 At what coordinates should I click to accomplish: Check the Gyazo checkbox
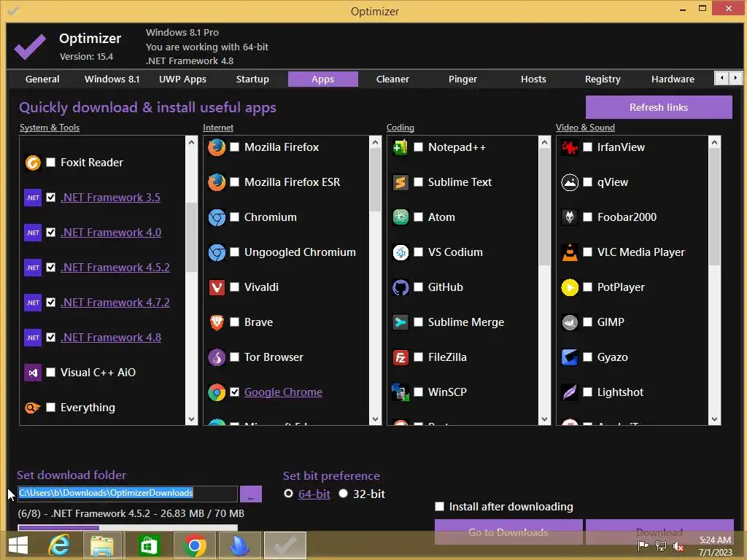[588, 357]
